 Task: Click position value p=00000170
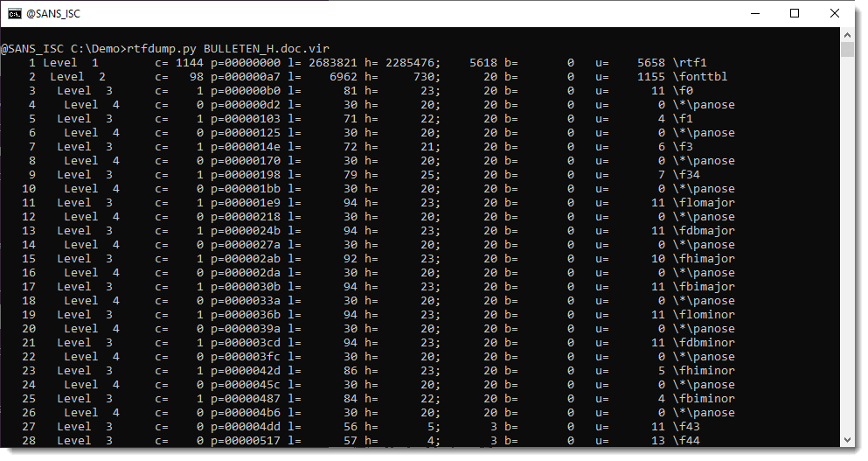[x=246, y=161]
